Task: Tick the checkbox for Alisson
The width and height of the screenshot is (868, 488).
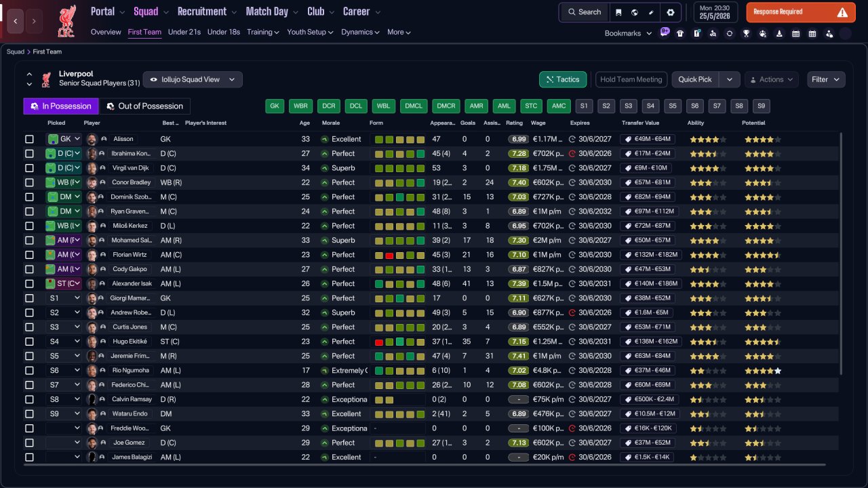Action: [29, 139]
